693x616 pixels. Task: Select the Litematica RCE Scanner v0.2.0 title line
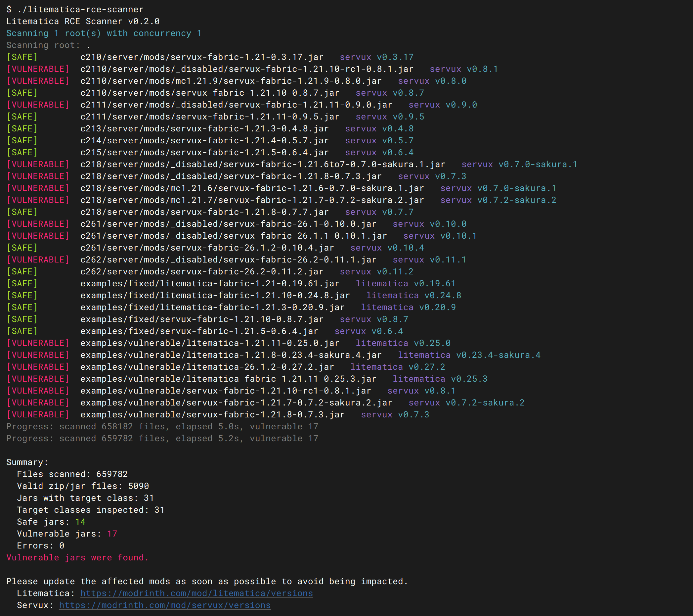(x=83, y=22)
